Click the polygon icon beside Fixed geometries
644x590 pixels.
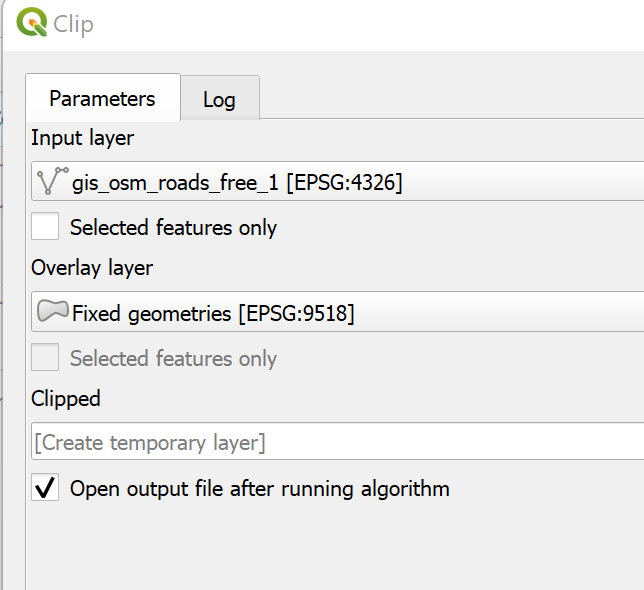click(52, 312)
